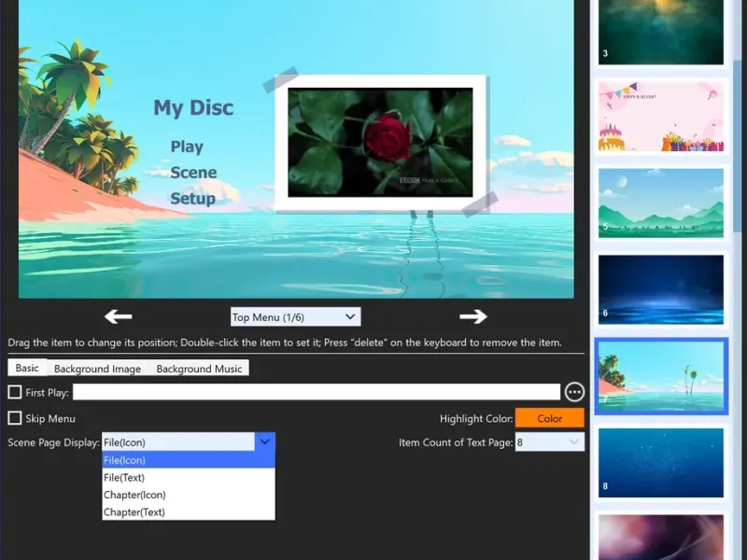Select the Play menu item in preview
This screenshot has width=747, height=560.
pyautogui.click(x=187, y=147)
